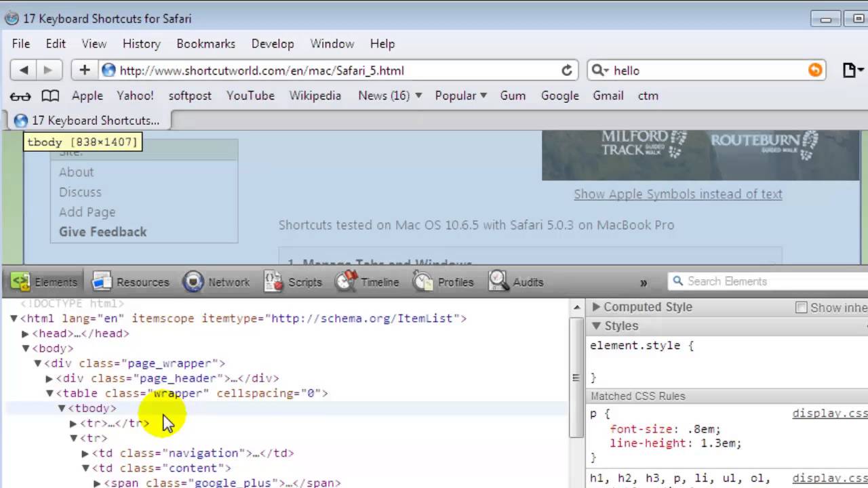Screen dimensions: 868x488
Task: Show more inspector panels chevron
Action: [644, 283]
